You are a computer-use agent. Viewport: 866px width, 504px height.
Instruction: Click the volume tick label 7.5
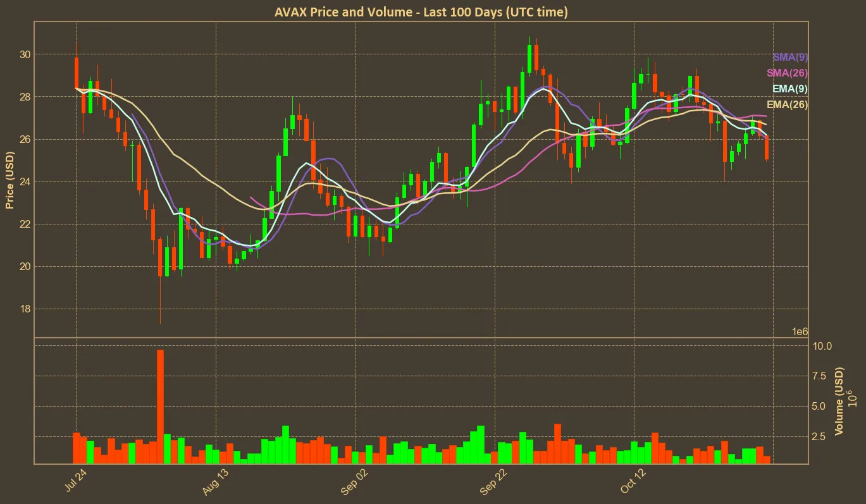tap(820, 376)
